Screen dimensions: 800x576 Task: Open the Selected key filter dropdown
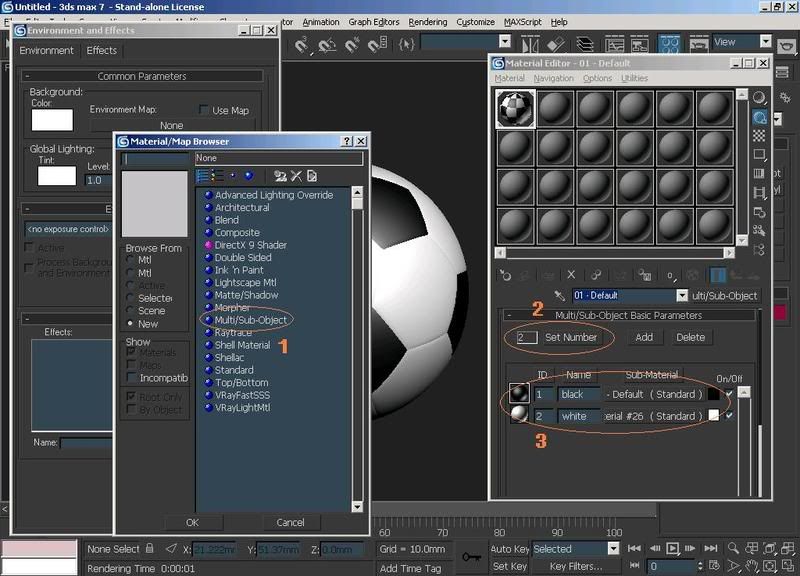(613, 548)
